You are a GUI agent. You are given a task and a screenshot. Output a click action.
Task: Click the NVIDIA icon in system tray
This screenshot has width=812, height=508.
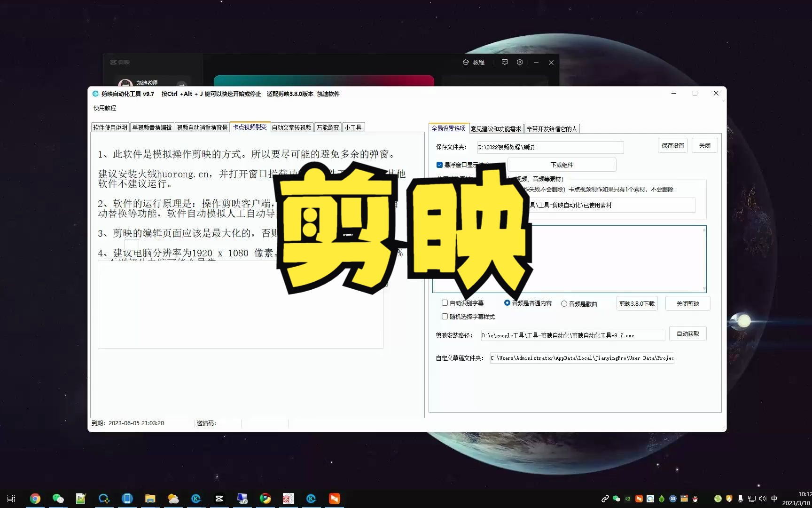[628, 499]
